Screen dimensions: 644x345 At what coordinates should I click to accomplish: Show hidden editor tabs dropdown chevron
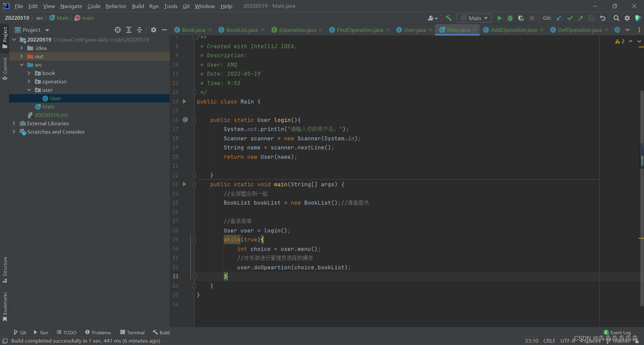click(x=628, y=30)
